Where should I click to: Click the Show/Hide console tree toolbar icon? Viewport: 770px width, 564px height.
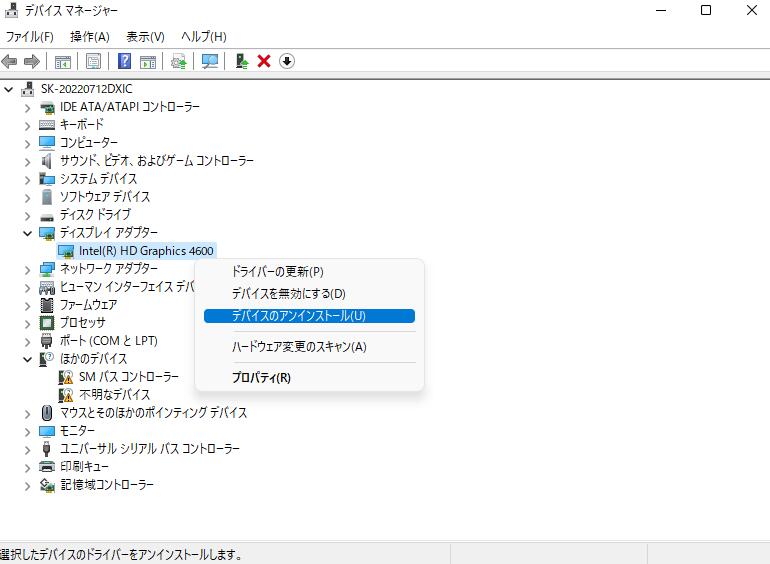coord(63,61)
